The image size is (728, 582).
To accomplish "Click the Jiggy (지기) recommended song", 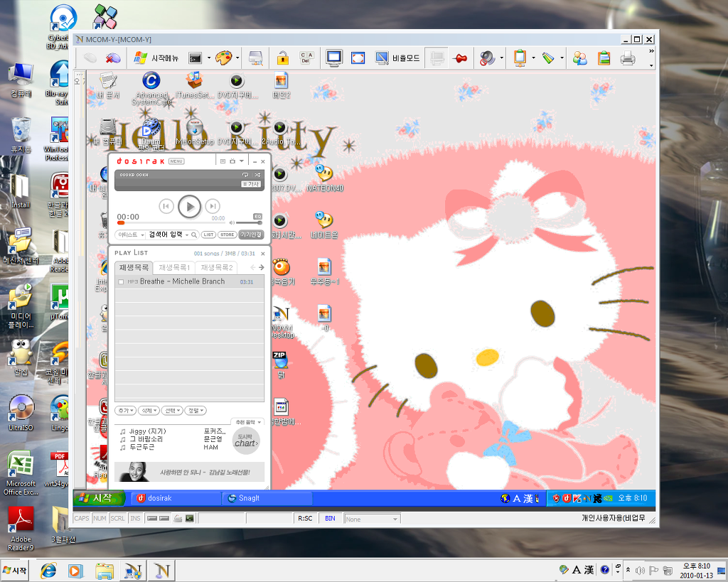I will click(147, 431).
